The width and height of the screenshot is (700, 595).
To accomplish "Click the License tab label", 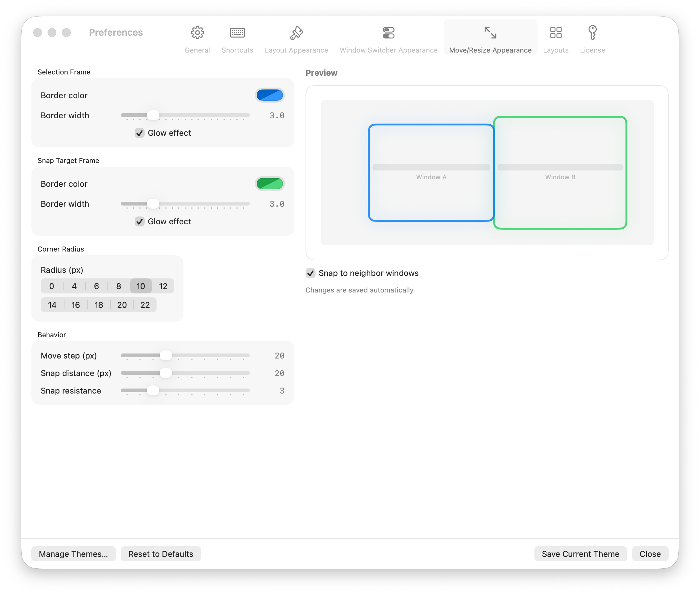I will click(x=592, y=50).
